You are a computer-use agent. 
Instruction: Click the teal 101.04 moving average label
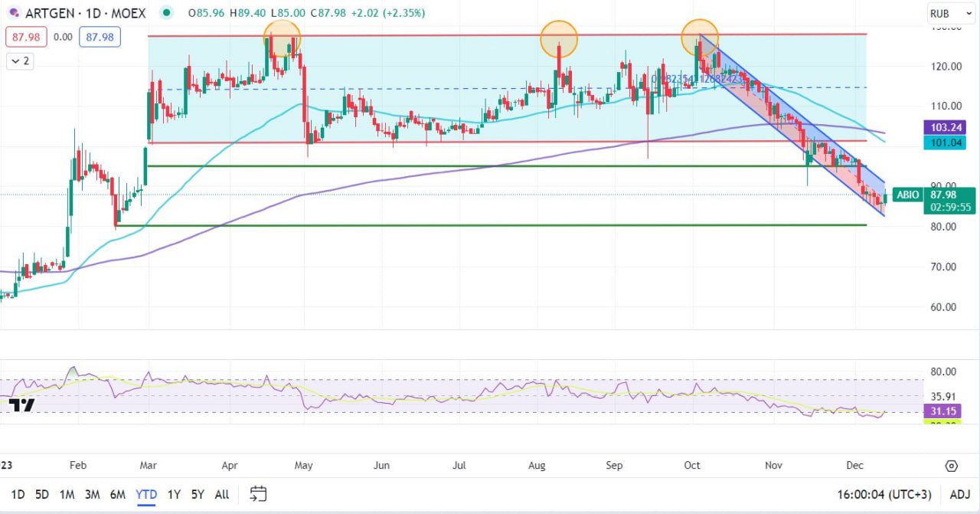[x=947, y=141]
